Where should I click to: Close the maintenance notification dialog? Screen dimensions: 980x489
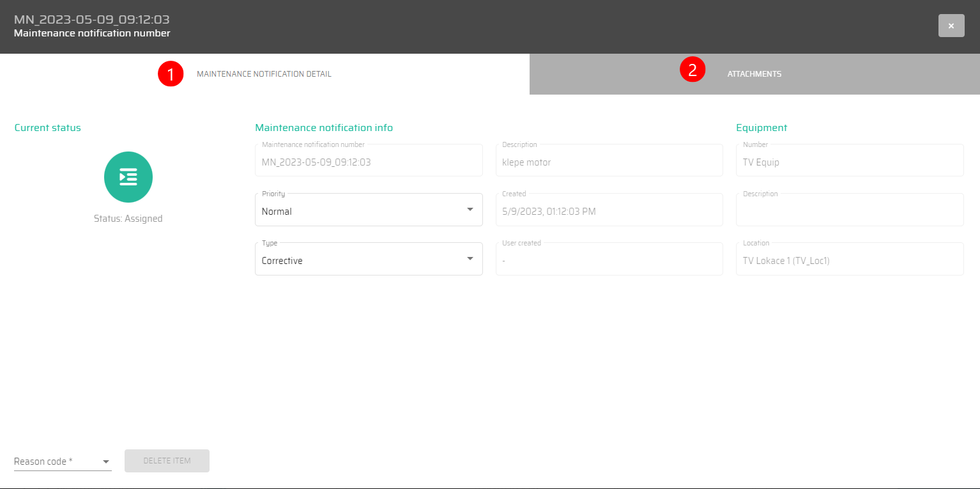point(951,26)
